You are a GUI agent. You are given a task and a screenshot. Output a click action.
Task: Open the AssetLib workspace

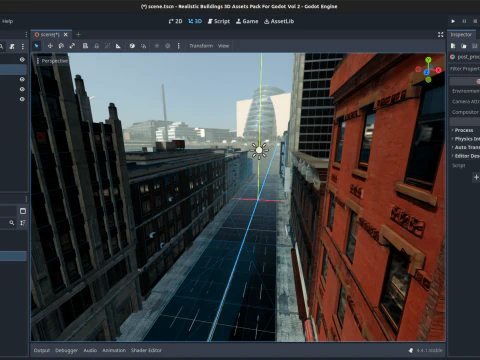point(279,21)
